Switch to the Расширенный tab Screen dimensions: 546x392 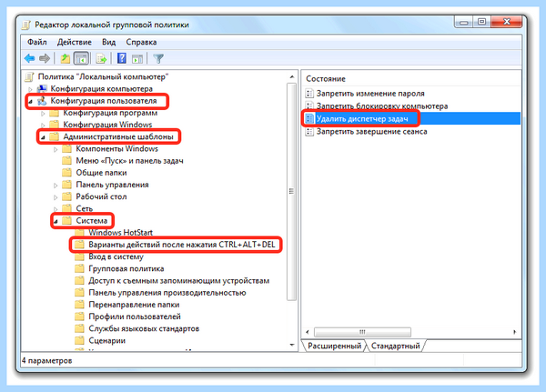334,346
